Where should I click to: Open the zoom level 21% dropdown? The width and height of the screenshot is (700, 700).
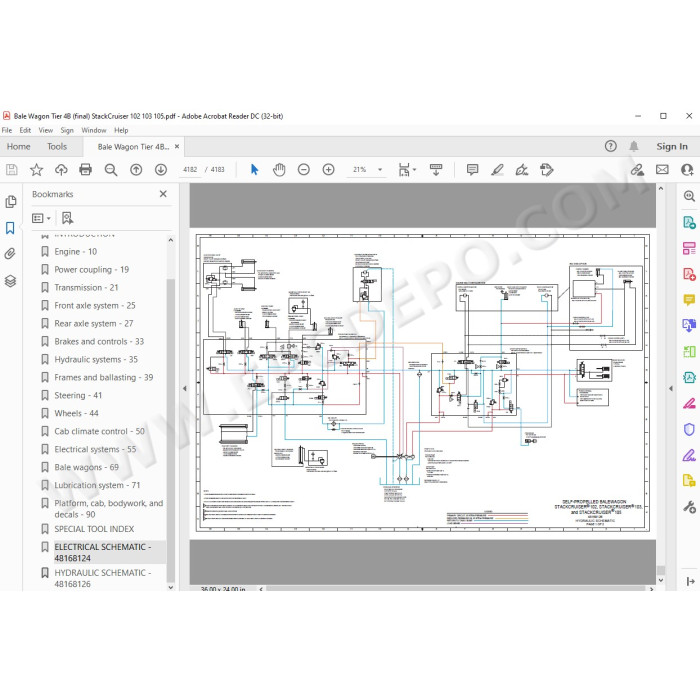click(x=380, y=170)
